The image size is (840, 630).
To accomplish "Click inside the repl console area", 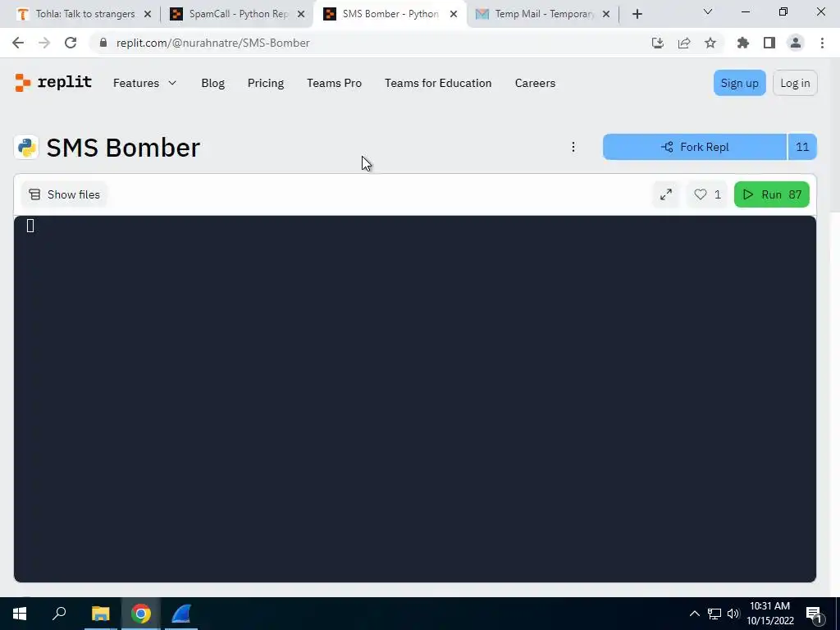I will (414, 399).
